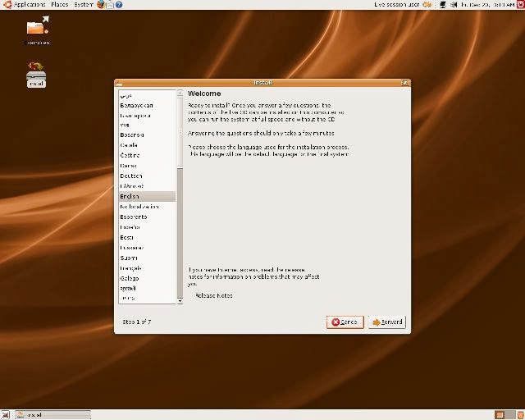This screenshot has height=420, width=525.
Task: Select Català in language list
Action: click(x=147, y=145)
